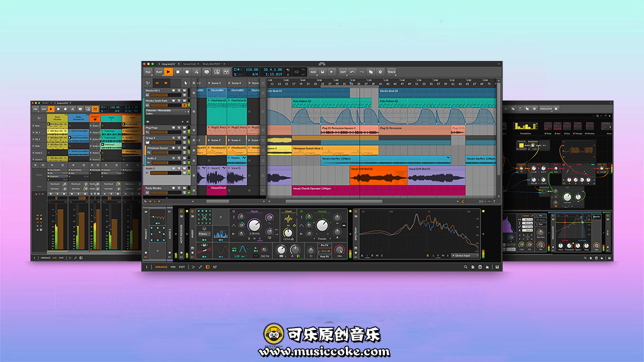Mute the Rusty Rhodes track
The width and height of the screenshot is (644, 362).
coord(184,189)
